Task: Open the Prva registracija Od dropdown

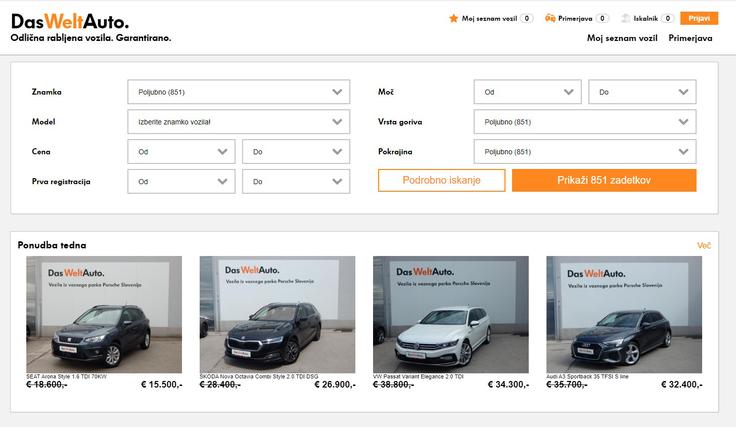Action: (181, 182)
